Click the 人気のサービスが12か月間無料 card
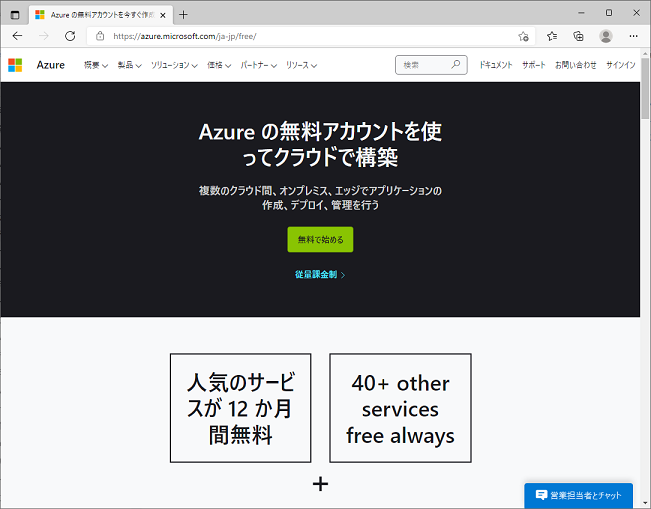The width and height of the screenshot is (651, 509). click(x=240, y=408)
